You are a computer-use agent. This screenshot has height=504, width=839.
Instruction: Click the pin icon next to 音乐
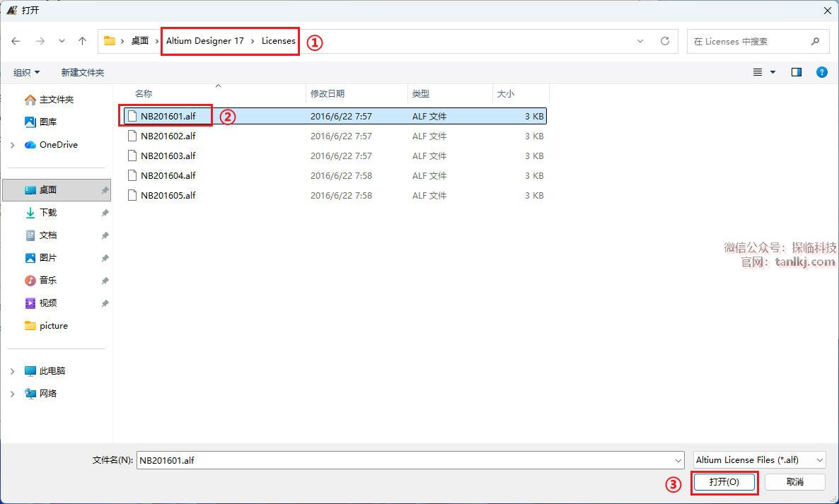(x=105, y=281)
